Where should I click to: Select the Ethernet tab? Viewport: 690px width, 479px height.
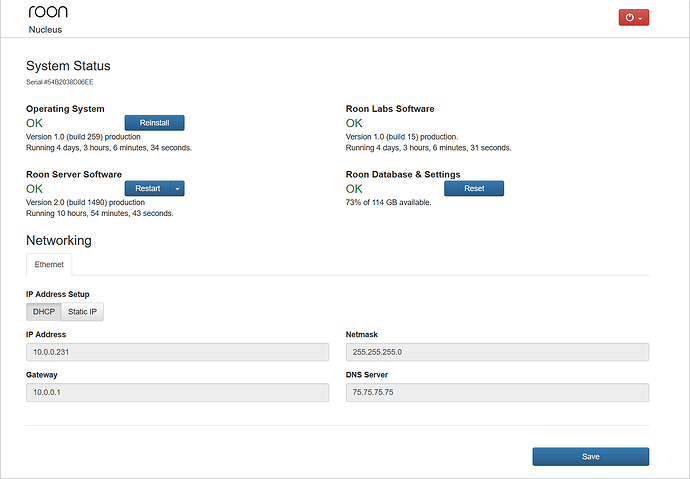(x=49, y=264)
